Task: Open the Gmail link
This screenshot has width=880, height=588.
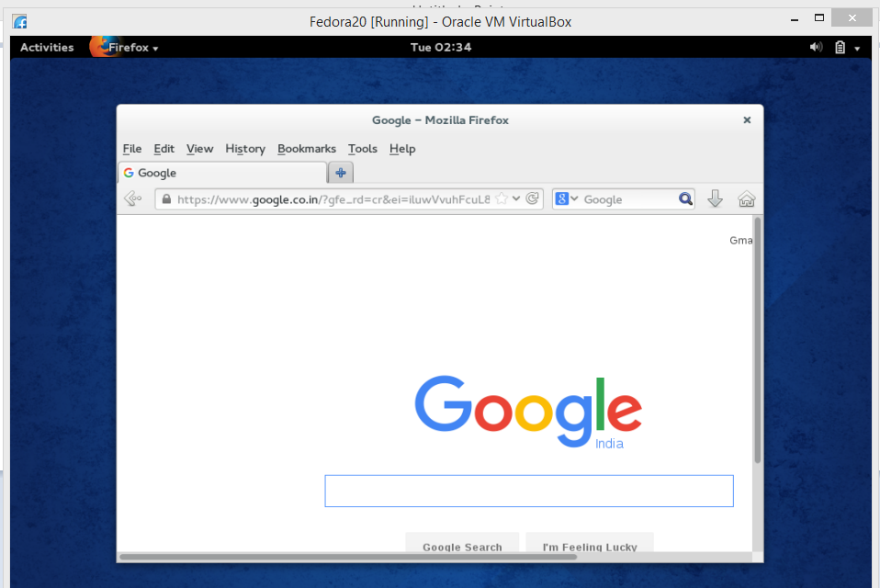Action: pos(740,240)
